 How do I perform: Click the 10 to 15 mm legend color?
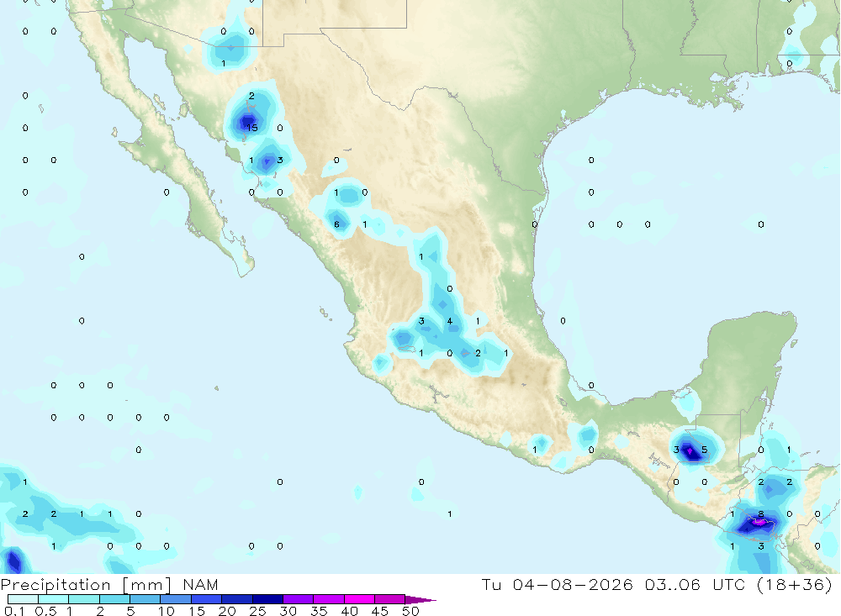[176, 599]
